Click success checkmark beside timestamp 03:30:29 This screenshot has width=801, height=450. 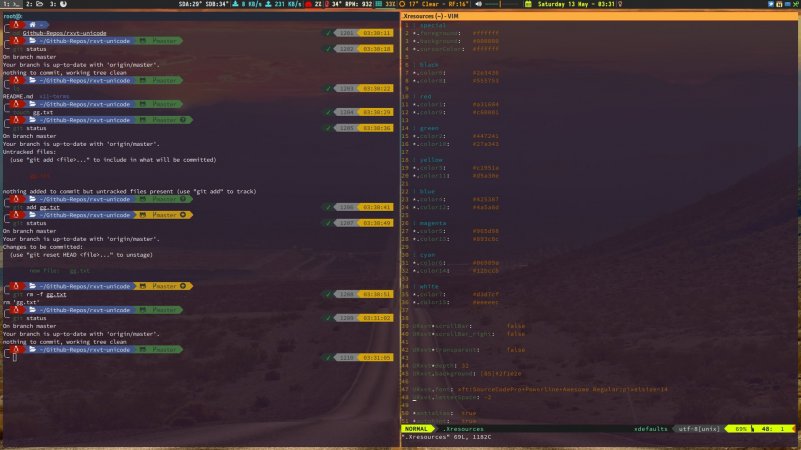point(328,112)
